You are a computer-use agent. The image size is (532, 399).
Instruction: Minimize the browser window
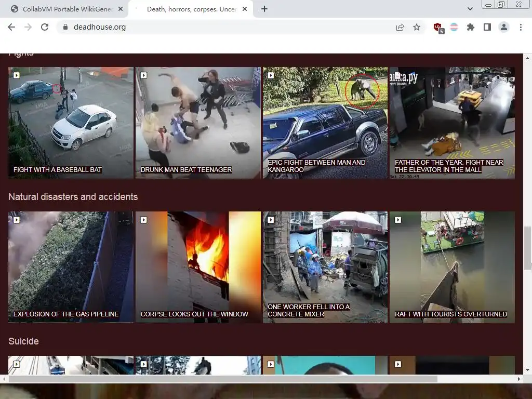click(x=488, y=5)
